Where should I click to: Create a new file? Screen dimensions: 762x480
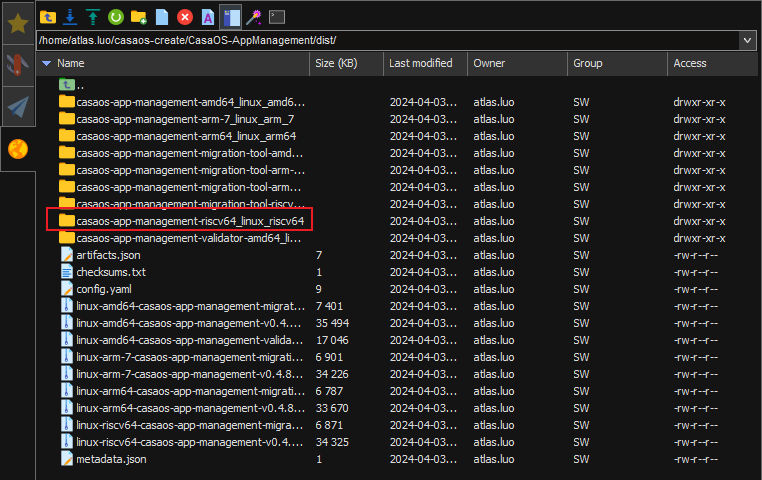(162, 17)
